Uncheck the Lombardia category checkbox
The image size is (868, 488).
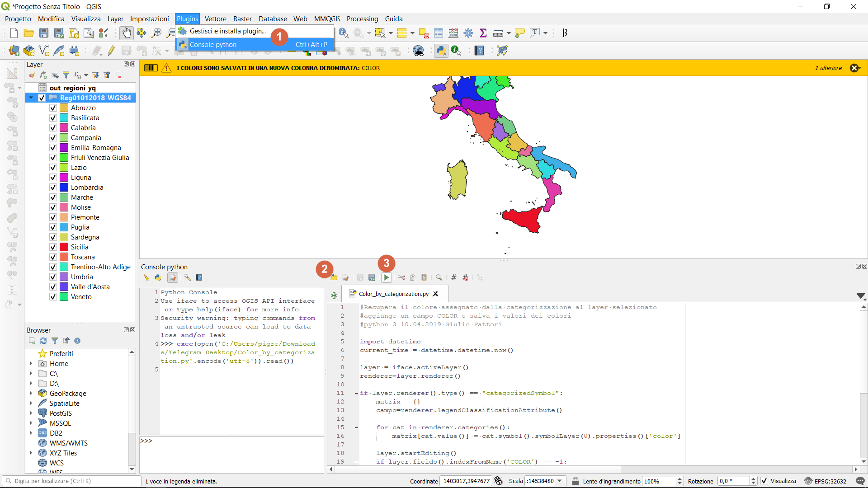coord(53,188)
